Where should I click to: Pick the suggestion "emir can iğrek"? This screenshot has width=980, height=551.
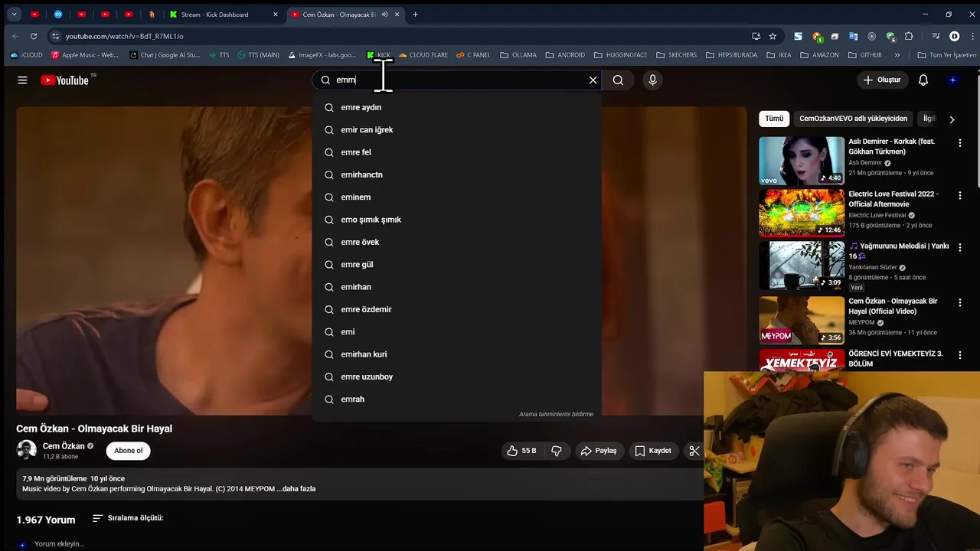pos(456,130)
